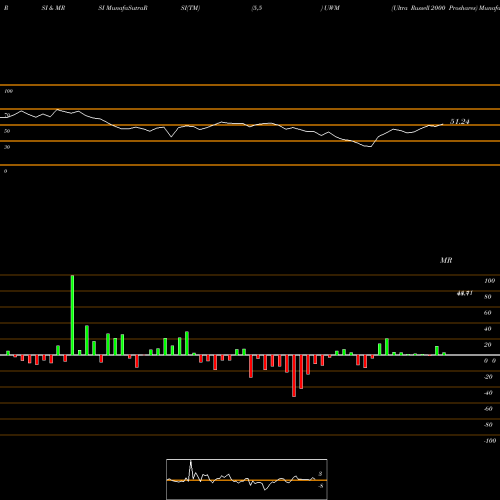This screenshot has width=500, height=500.
Task: Click the 'SI & MR' header text
Action: pos(53,8)
